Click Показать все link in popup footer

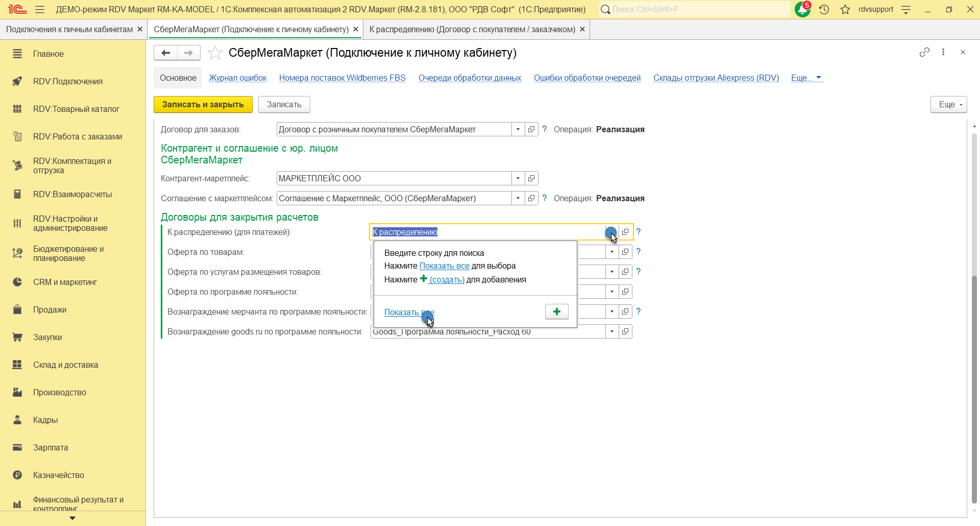pyautogui.click(x=408, y=312)
